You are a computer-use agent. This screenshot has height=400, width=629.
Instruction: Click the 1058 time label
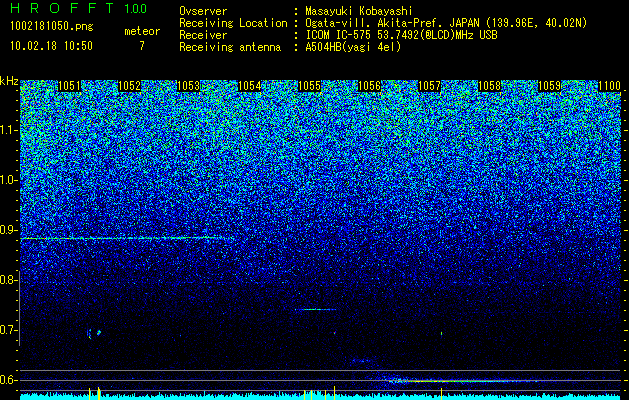point(490,86)
